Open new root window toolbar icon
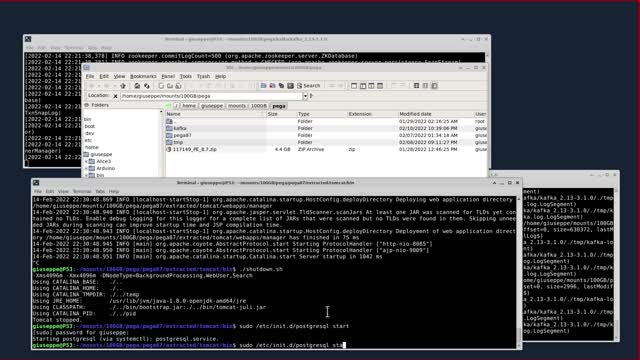 (x=272, y=86)
